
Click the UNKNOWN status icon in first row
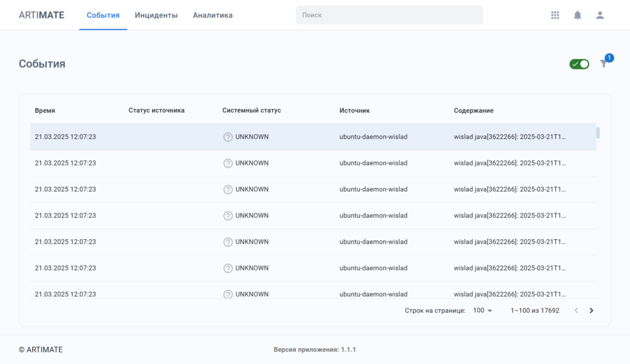click(228, 137)
